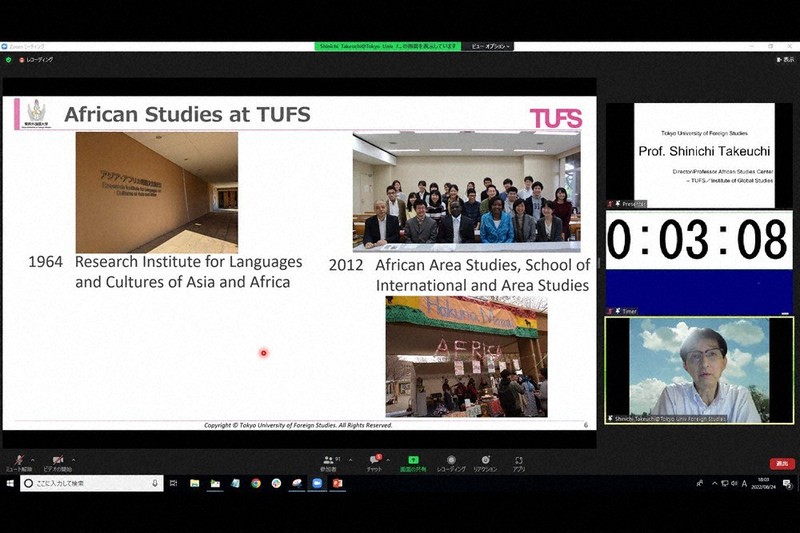Image resolution: width=800 pixels, height=533 pixels.
Task: Click the red Recording indicator at top left
Action: pyautogui.click(x=36, y=60)
